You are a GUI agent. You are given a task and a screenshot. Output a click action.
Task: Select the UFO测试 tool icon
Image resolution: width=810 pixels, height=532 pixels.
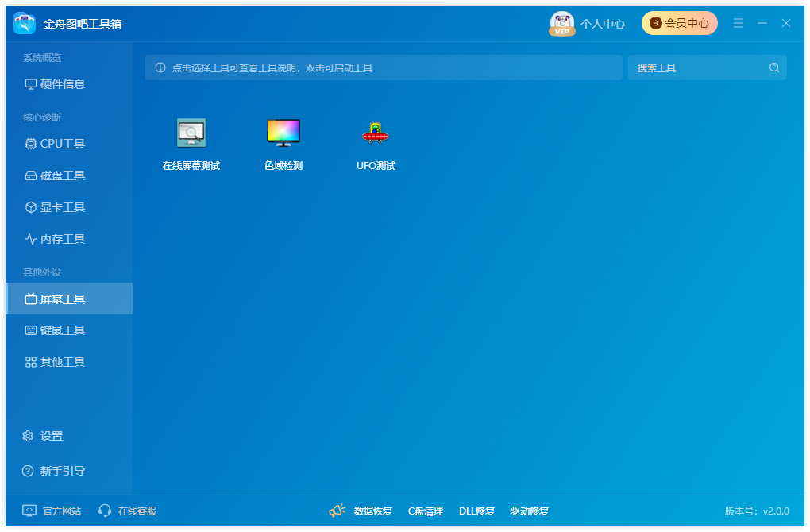(x=376, y=133)
